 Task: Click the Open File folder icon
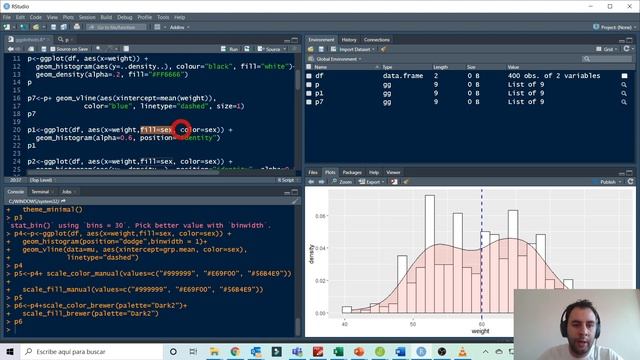[36, 27]
